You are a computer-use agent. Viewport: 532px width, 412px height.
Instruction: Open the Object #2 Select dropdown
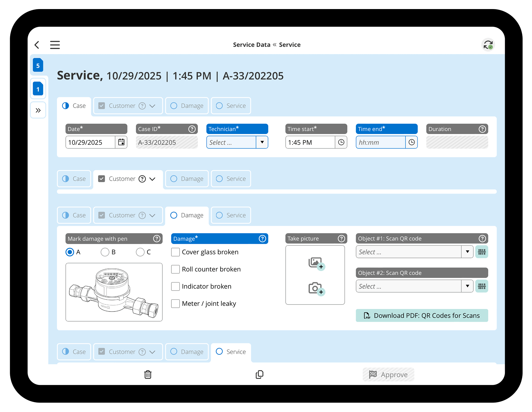[468, 286]
